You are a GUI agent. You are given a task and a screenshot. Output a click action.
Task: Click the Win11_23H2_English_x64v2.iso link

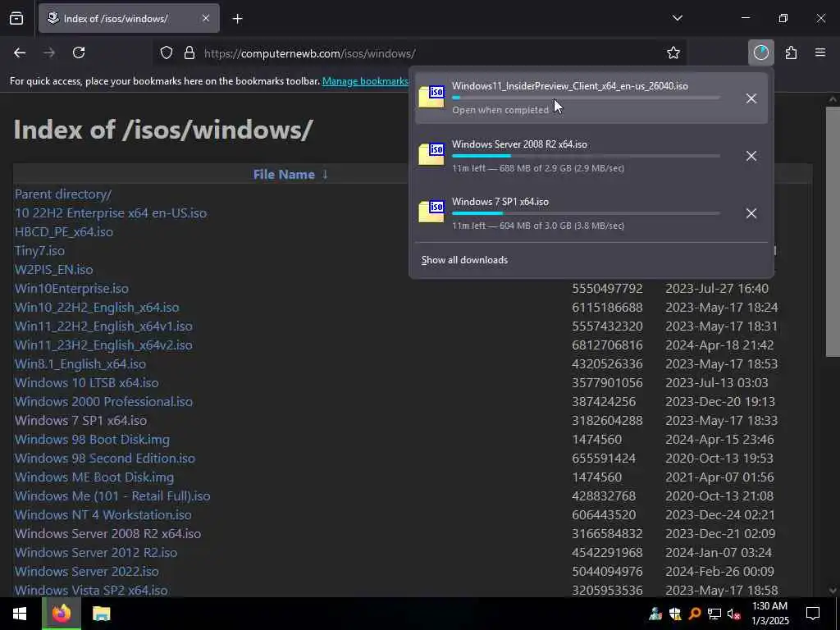(103, 345)
